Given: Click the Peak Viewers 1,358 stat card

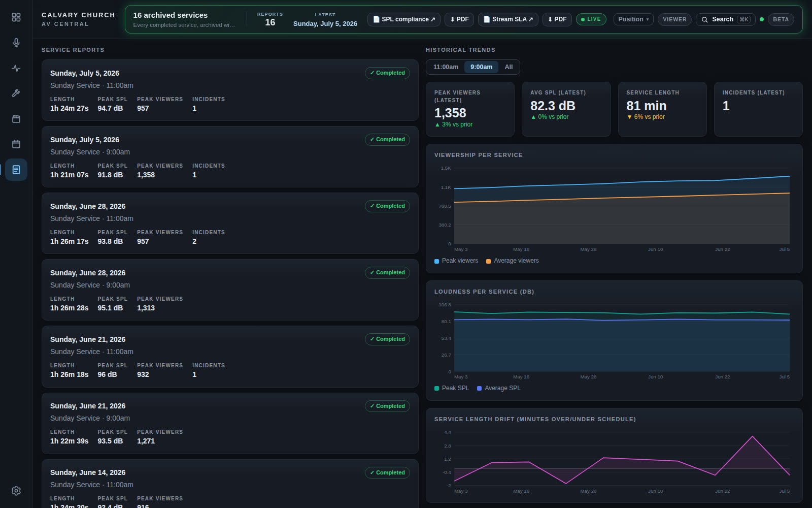Looking at the screenshot, I should point(470,109).
